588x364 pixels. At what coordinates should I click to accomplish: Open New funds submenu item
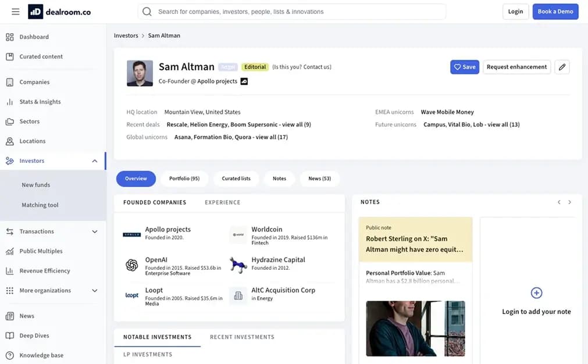[35, 185]
